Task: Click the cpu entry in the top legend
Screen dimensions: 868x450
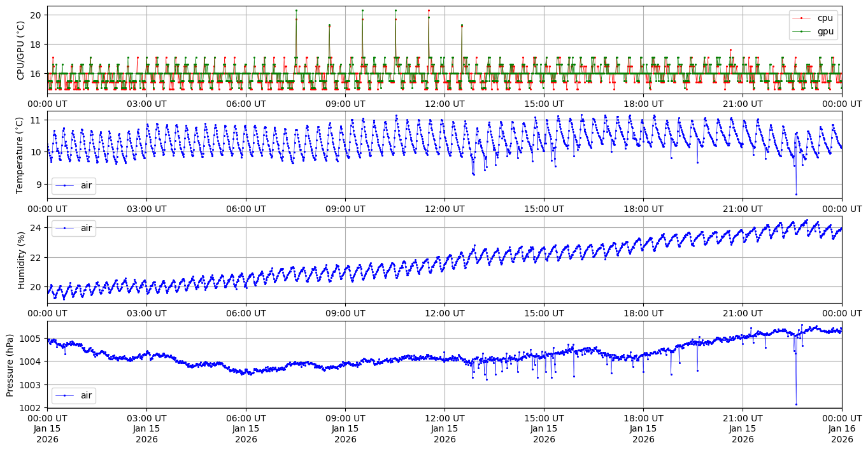Action: 825,18
